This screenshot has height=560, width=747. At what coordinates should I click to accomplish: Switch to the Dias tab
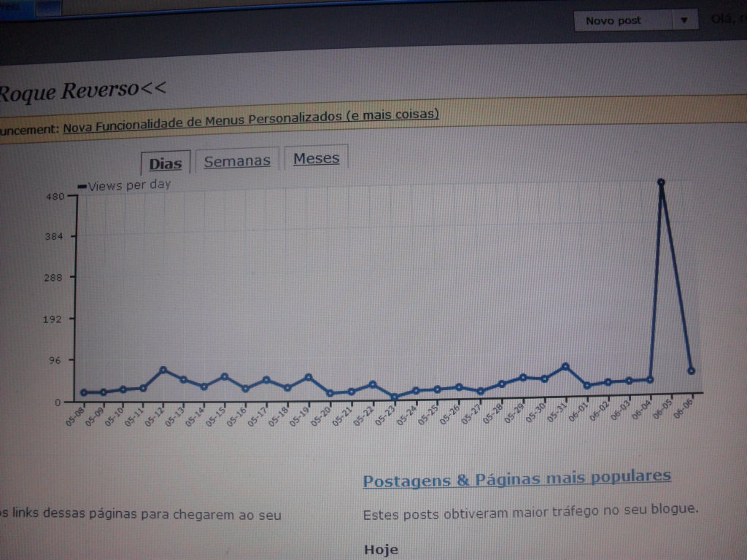click(166, 163)
